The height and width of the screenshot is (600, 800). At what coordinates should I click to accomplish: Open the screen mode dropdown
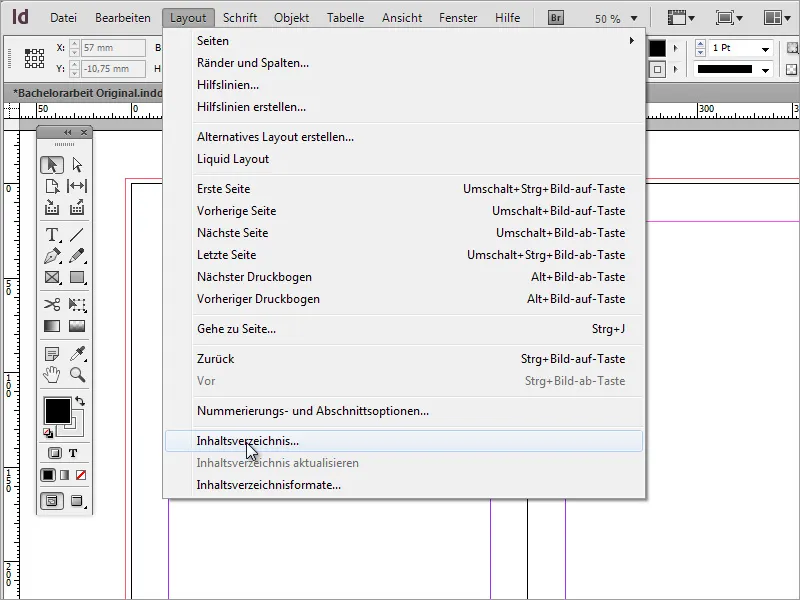(729, 18)
